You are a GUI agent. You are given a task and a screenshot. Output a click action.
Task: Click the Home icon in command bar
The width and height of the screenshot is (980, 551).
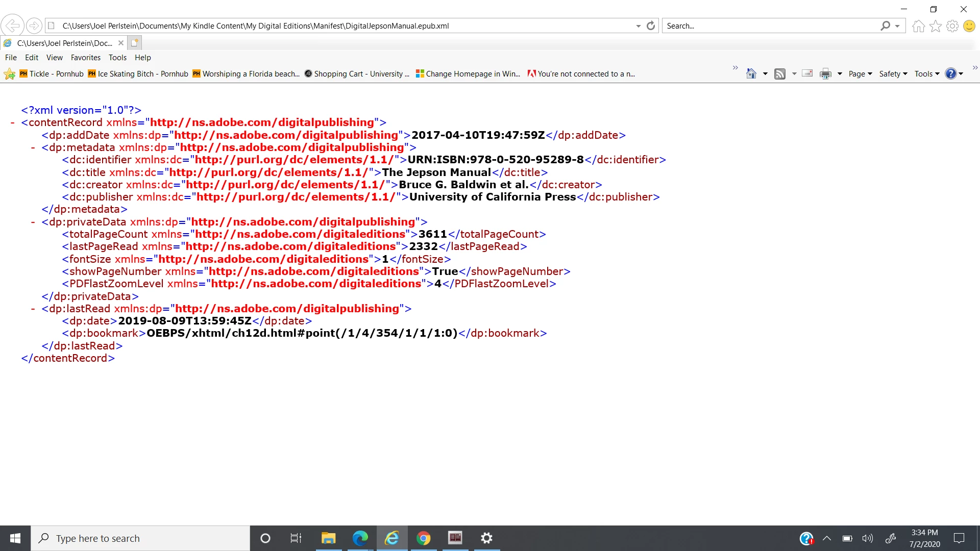[x=751, y=74]
